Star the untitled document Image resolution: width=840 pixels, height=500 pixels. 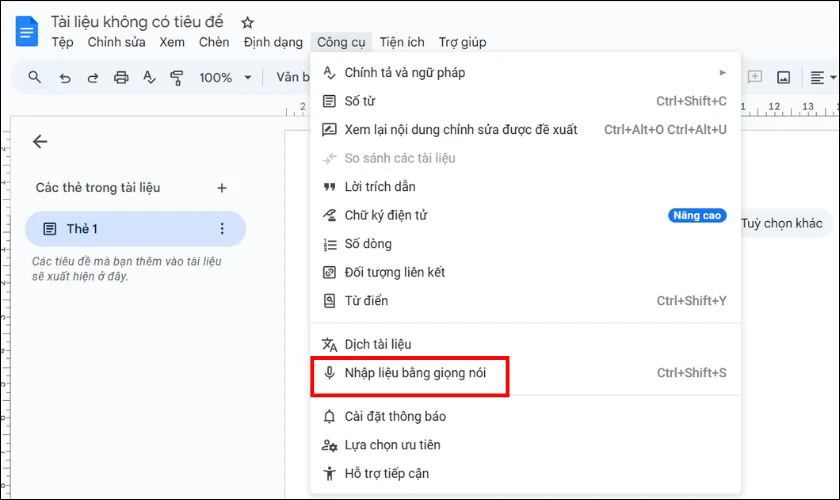pyautogui.click(x=247, y=23)
